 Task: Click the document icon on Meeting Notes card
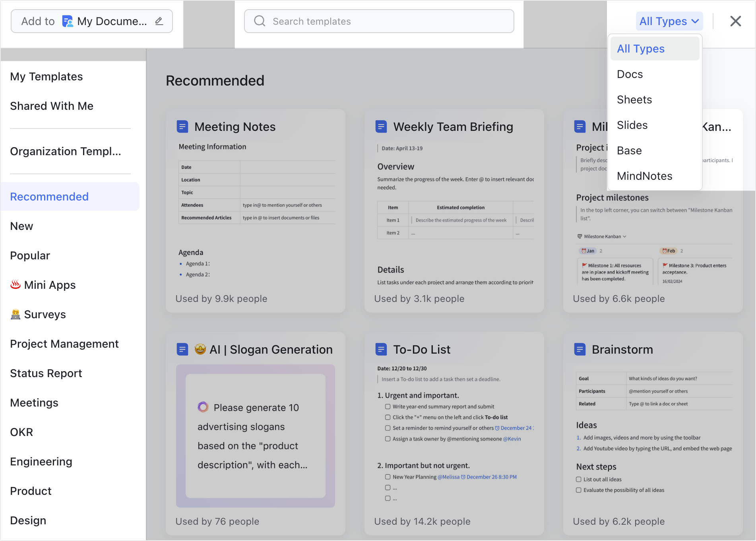point(182,126)
